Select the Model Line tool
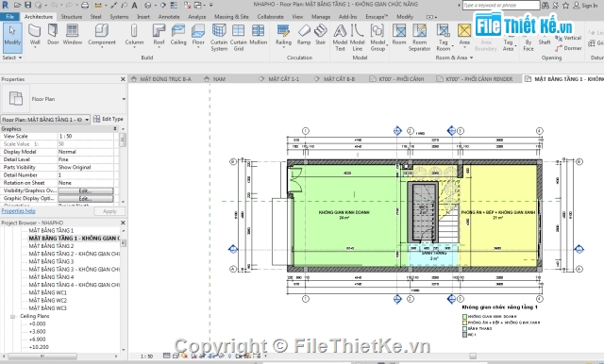Viewport: 604px width, 364px height. [357, 38]
